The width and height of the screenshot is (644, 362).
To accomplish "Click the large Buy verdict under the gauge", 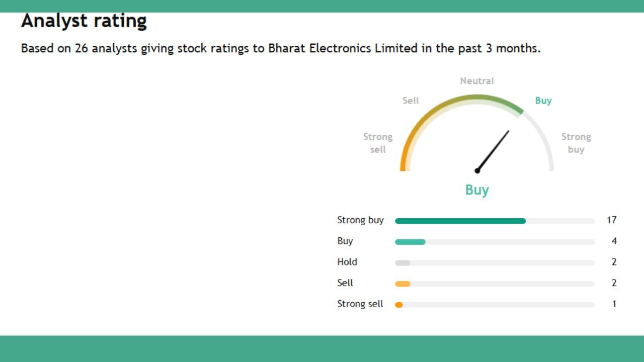I will (x=477, y=190).
